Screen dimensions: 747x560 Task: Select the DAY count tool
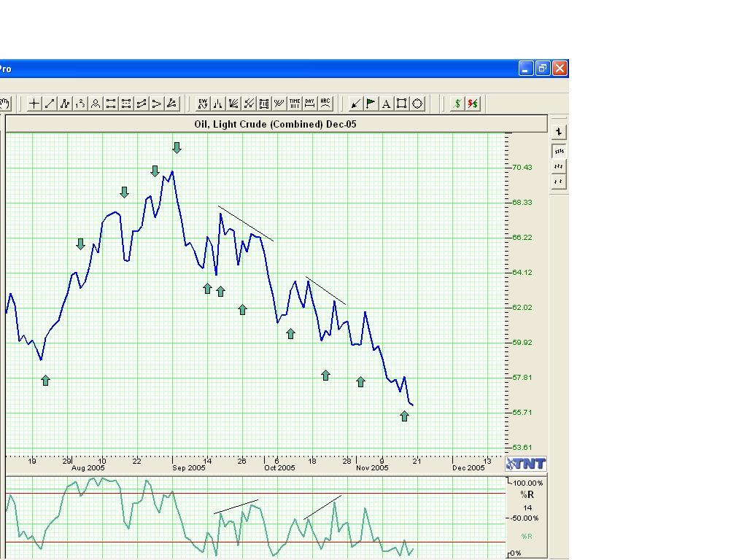tap(310, 104)
